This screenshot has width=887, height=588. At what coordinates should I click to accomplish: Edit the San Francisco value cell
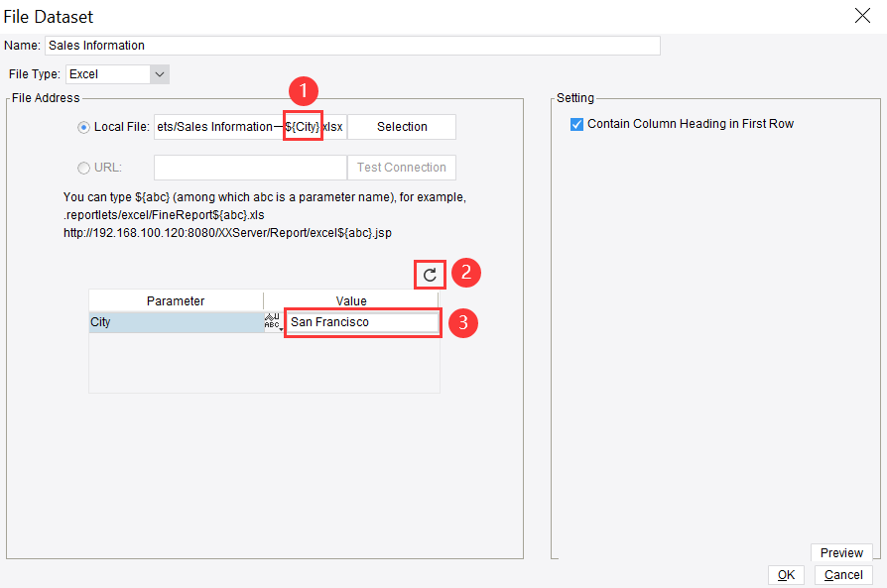pyautogui.click(x=362, y=321)
